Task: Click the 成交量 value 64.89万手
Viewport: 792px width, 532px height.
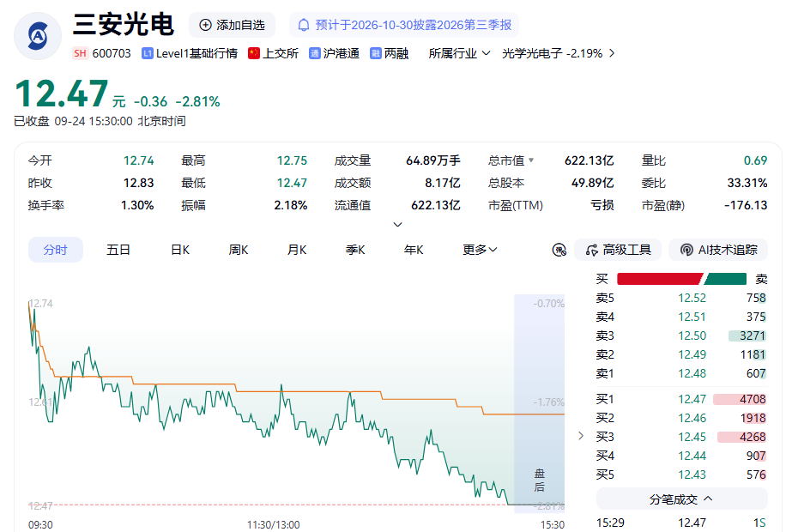Action: (432, 160)
